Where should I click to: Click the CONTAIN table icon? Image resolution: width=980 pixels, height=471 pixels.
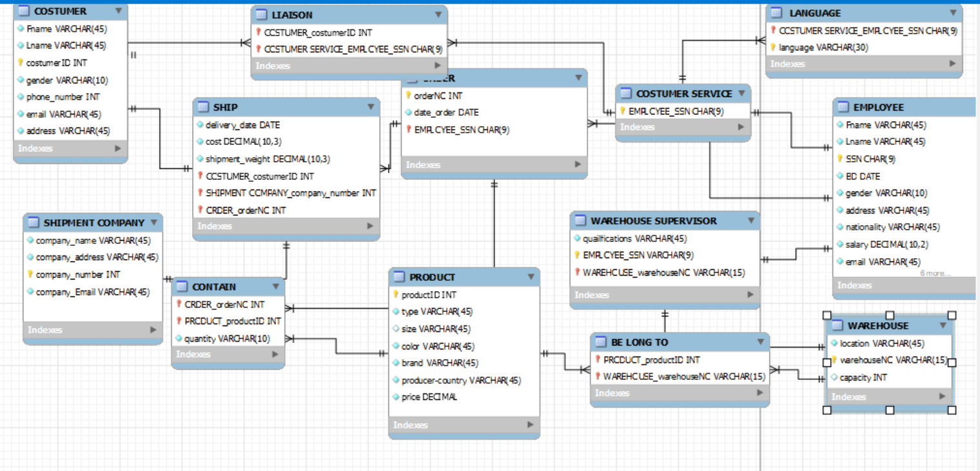[182, 287]
